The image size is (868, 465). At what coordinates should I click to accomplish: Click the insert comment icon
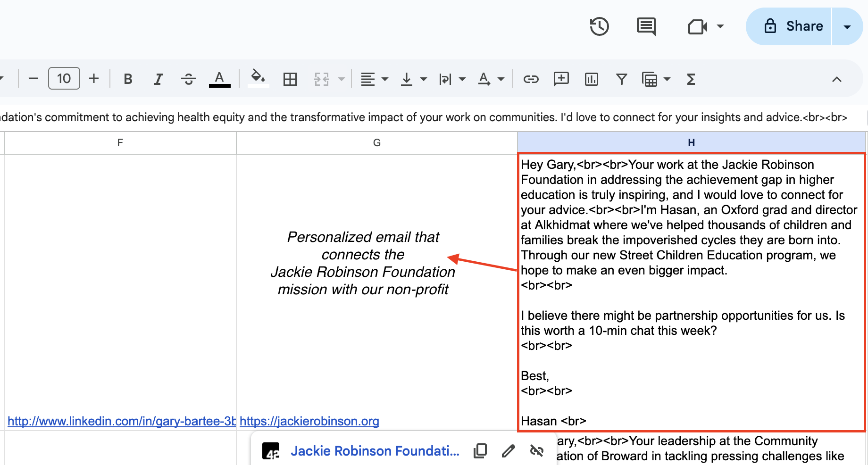(x=561, y=79)
